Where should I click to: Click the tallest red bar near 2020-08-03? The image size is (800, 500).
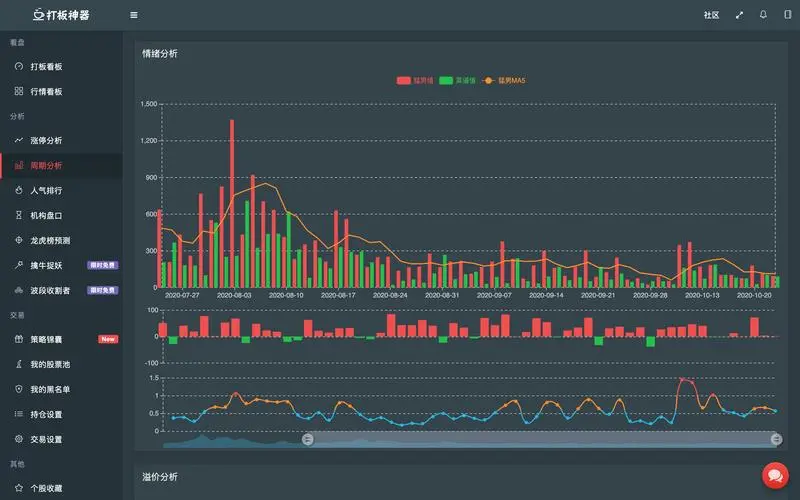pyautogui.click(x=232, y=200)
